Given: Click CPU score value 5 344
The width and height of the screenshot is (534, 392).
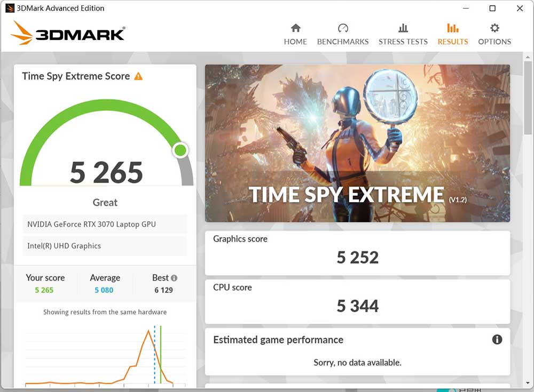Looking at the screenshot, I should click(358, 306).
